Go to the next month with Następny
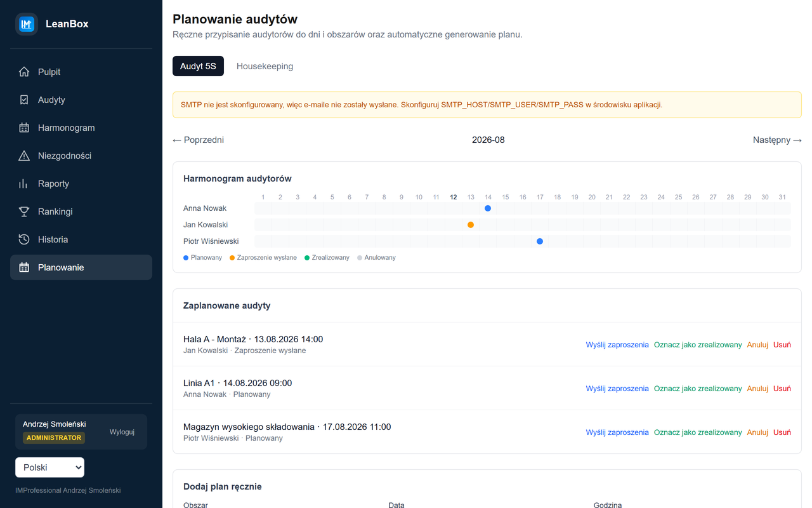 777,140
